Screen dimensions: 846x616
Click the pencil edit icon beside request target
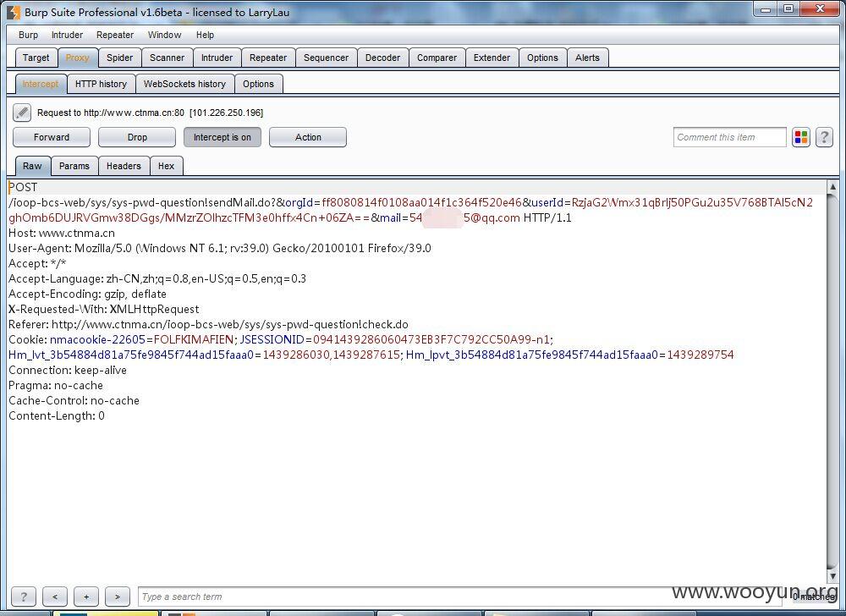click(22, 113)
